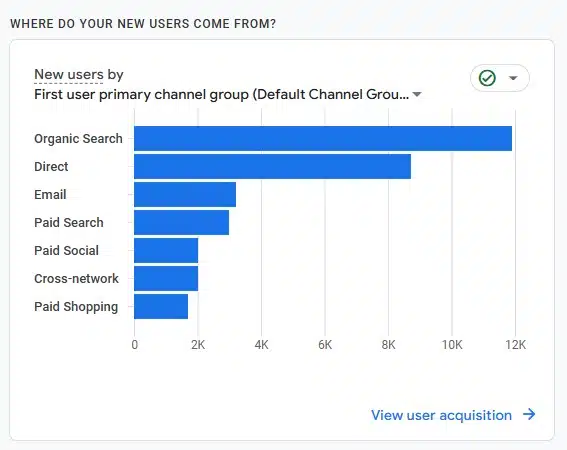Screen dimensions: 567x450
Task: Click the Email bar in chart
Action: tap(185, 195)
